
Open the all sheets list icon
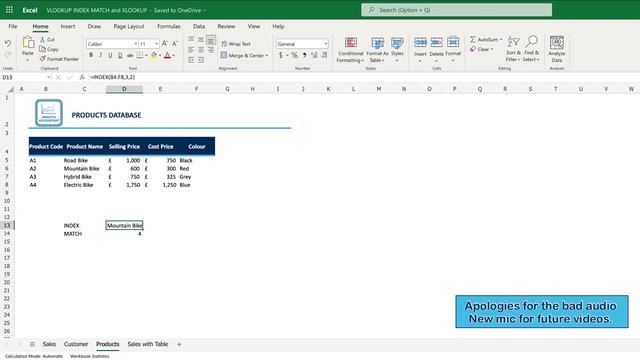32,344
